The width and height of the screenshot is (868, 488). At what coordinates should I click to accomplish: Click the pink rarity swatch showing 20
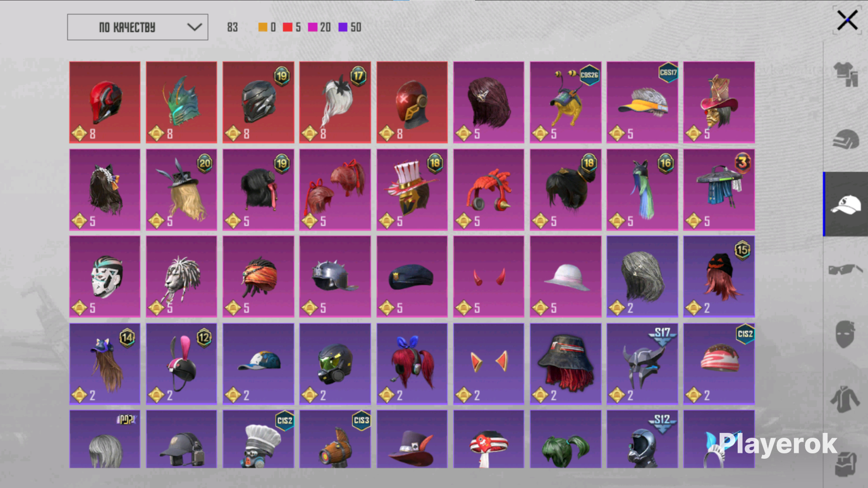[x=313, y=27]
